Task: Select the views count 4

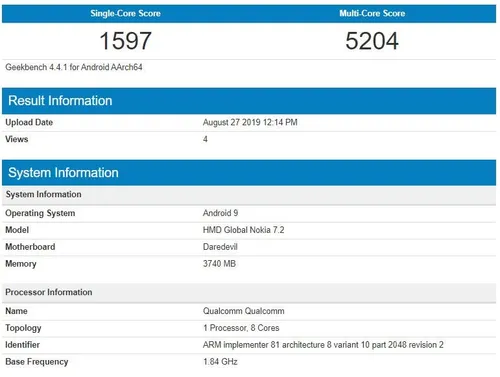Action: point(205,139)
